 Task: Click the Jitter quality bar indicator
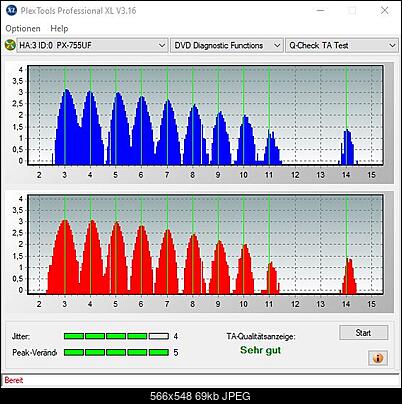116,336
